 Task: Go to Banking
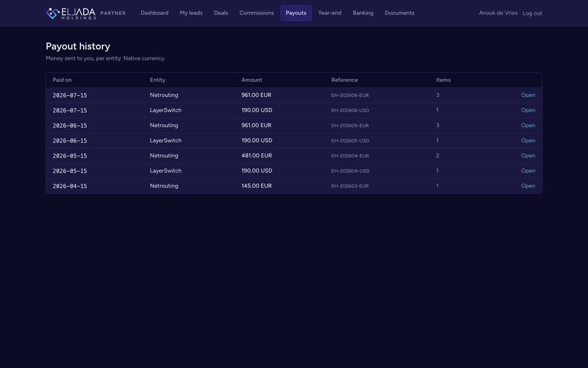tap(363, 13)
